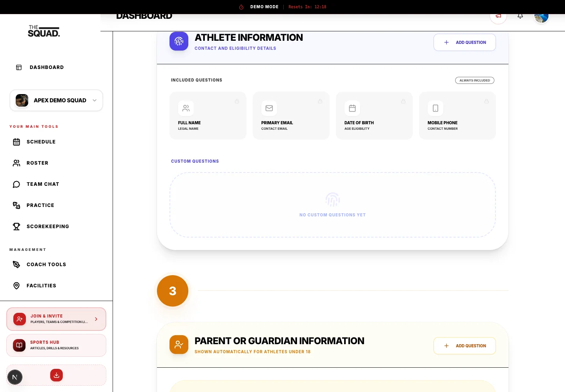
Task: Open the user profile avatar
Action: 541,16
